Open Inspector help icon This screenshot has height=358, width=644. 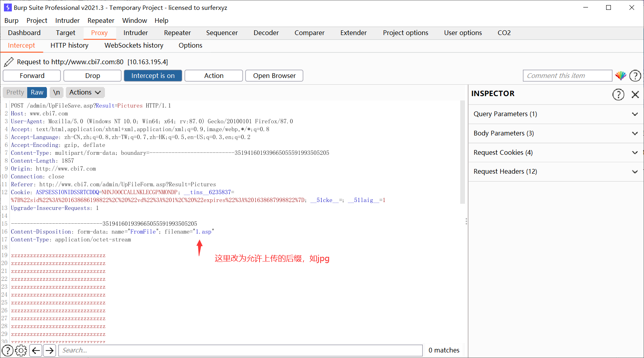618,95
